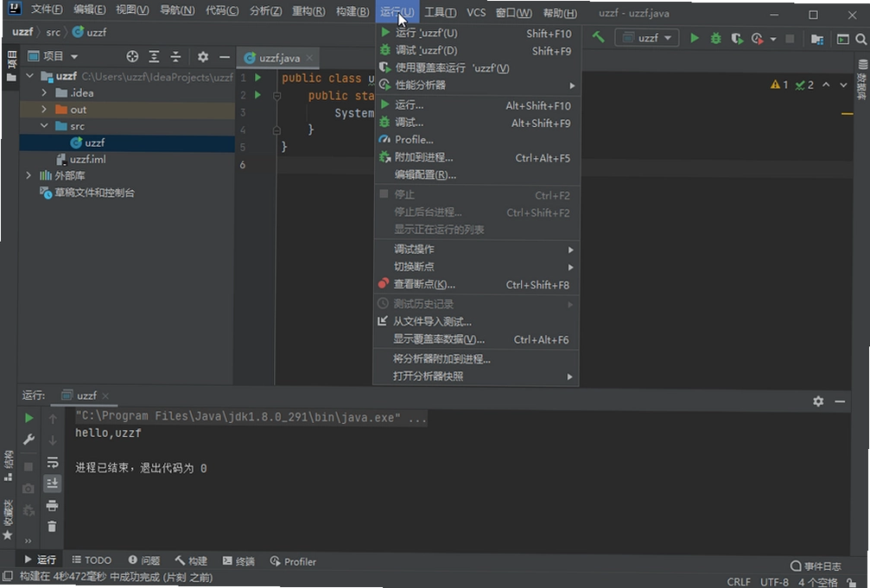The width and height of the screenshot is (870, 588).
Task: Expand all in project tree icon
Action: pyautogui.click(x=154, y=56)
